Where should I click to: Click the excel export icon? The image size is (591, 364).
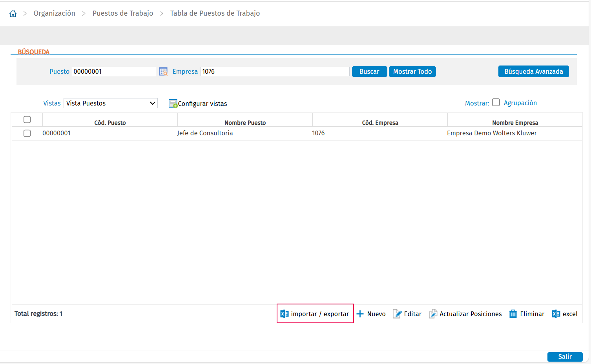[556, 314]
